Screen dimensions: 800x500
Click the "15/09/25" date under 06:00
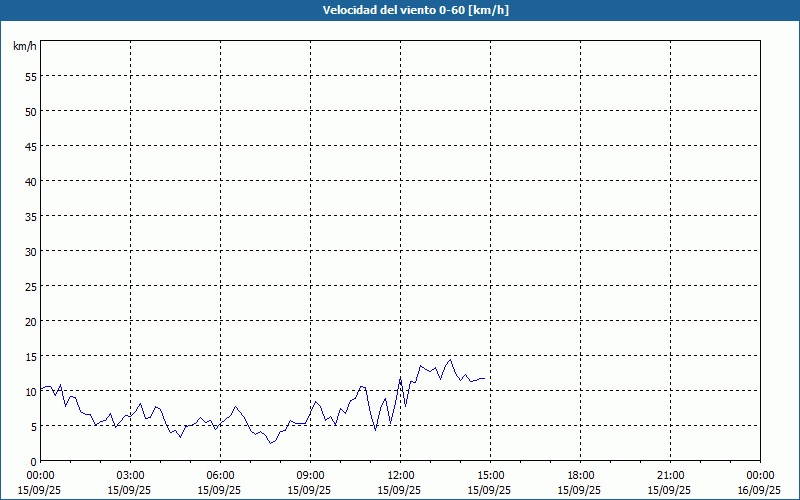click(x=219, y=490)
